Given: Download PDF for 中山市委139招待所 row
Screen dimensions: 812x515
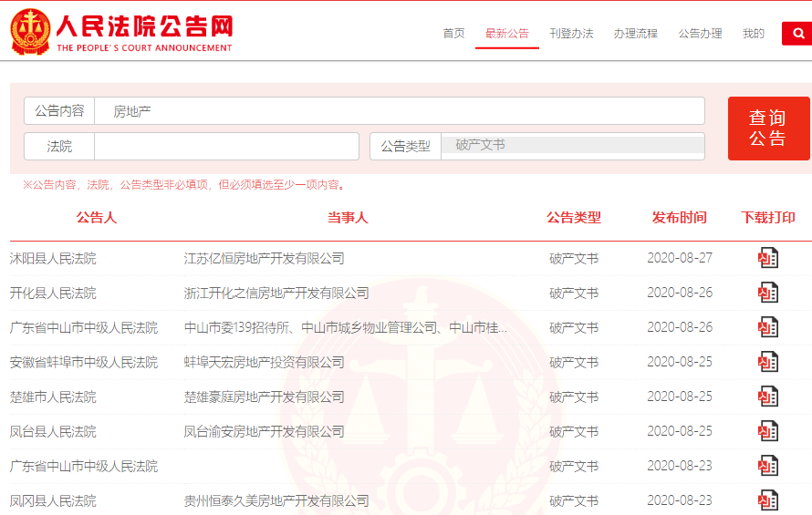Looking at the screenshot, I should point(768,327).
